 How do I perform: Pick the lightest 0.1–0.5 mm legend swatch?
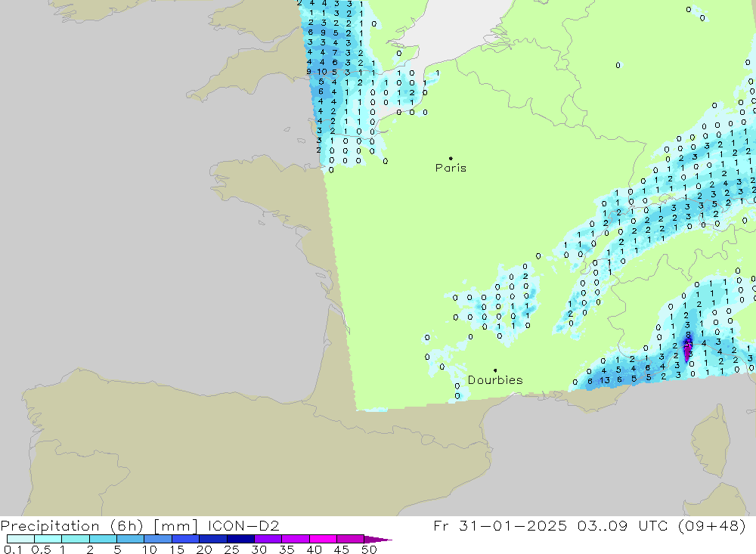(x=20, y=539)
